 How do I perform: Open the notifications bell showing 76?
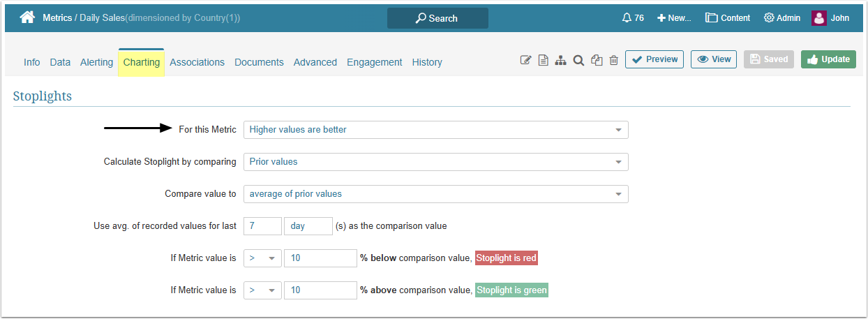pyautogui.click(x=632, y=18)
